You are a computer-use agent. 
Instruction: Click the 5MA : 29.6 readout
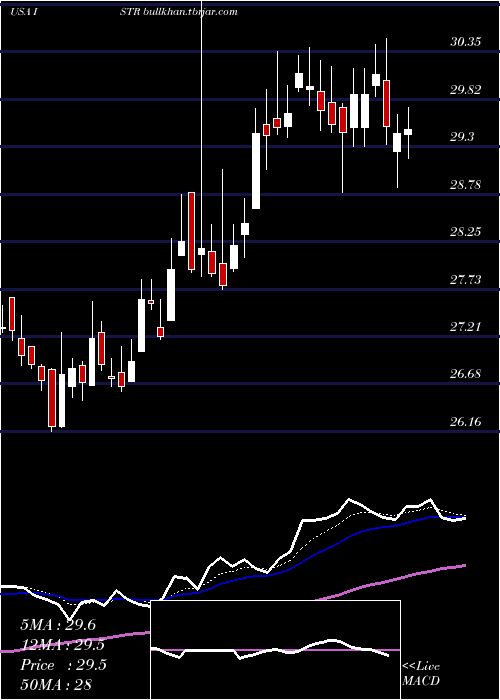[58, 625]
